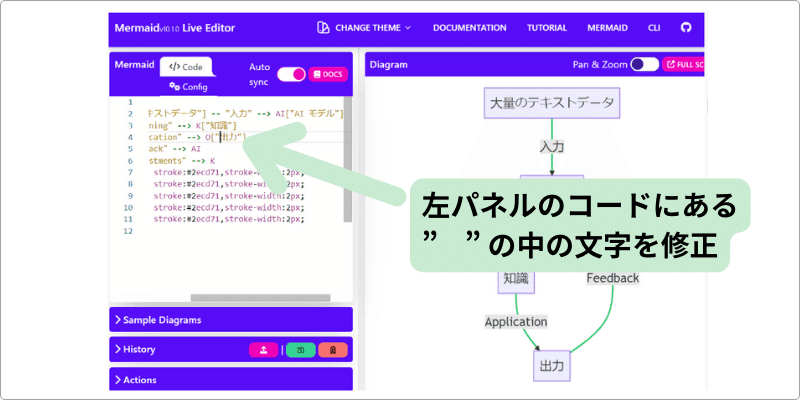Viewport: 800px width, 400px height.
Task: Switch to the Code tab
Action: 186,67
